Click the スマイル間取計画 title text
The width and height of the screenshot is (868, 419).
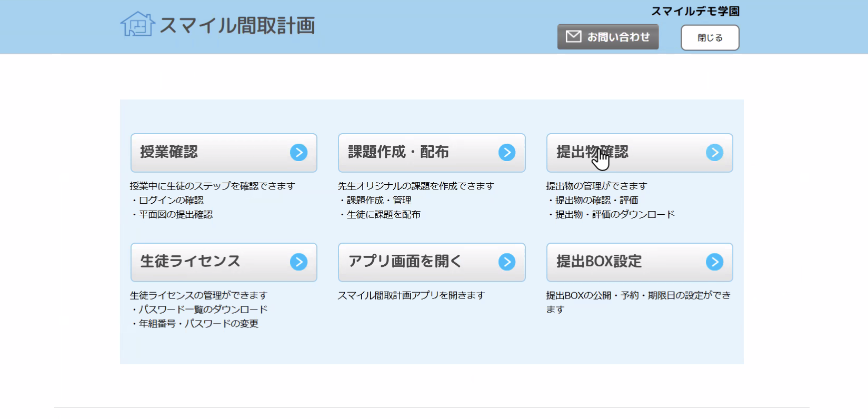click(x=237, y=25)
